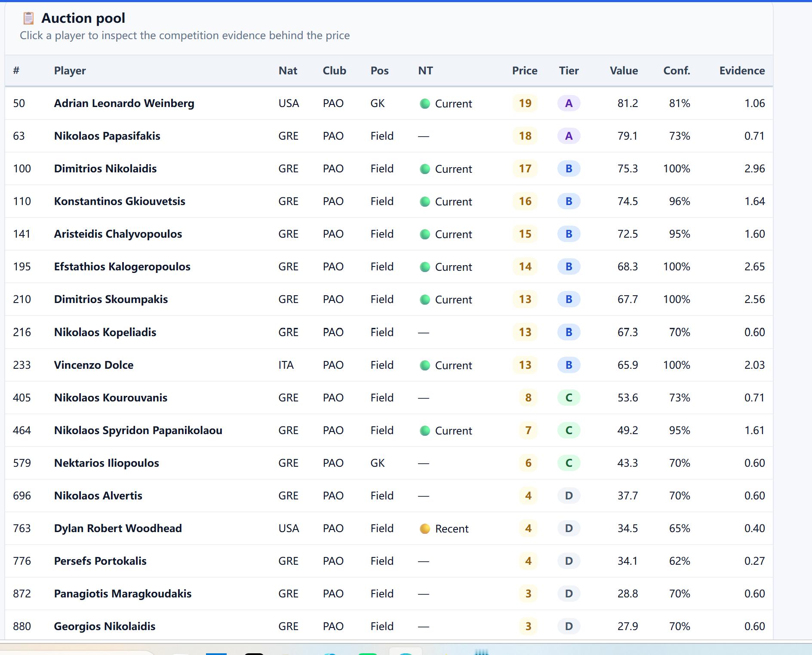This screenshot has height=655, width=812.
Task: Sort by the Price column header
Action: coord(525,70)
